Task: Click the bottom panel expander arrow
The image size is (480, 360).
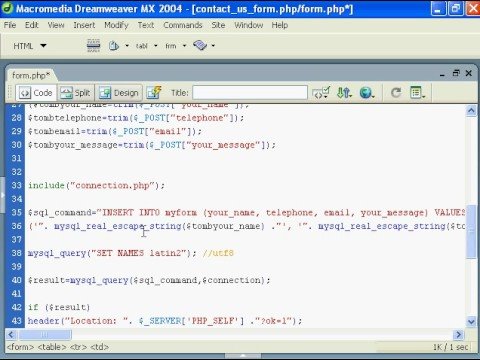Action: [243, 356]
